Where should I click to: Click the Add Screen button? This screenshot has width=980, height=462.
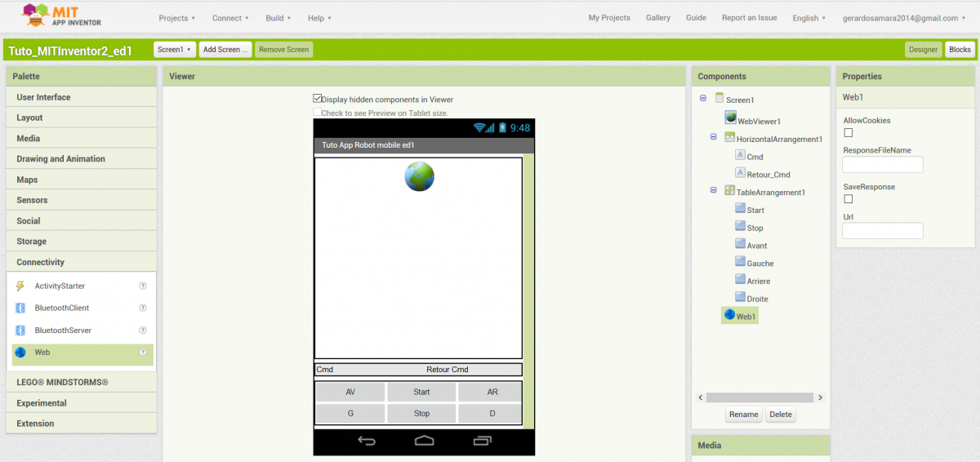coord(225,50)
